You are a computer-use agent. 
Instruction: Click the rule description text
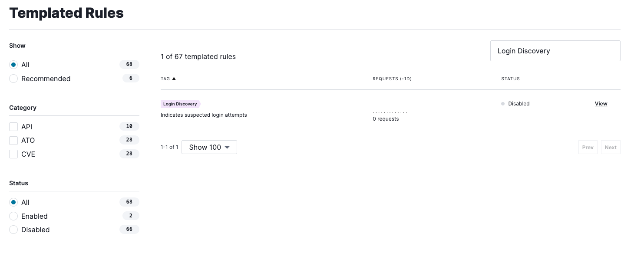(x=204, y=115)
